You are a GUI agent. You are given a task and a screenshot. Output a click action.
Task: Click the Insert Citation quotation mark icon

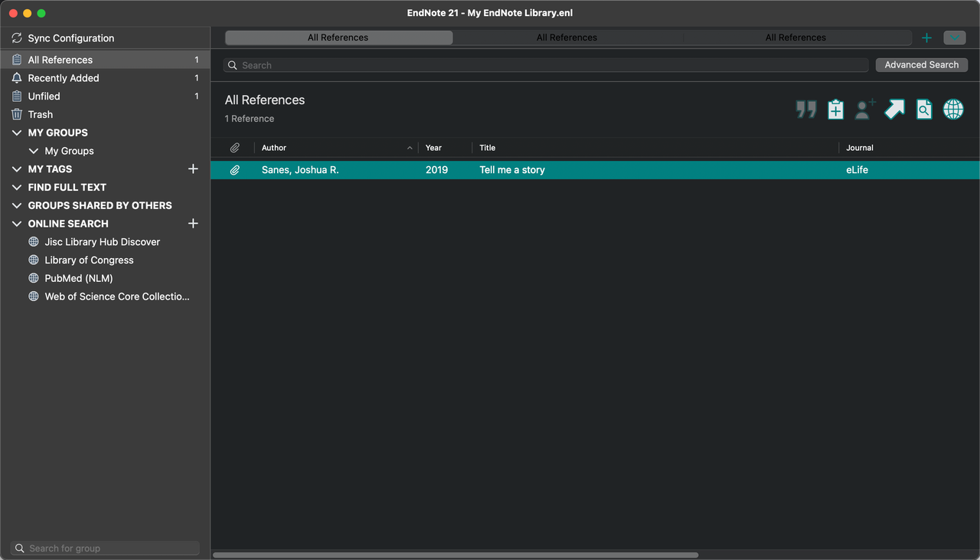click(805, 110)
